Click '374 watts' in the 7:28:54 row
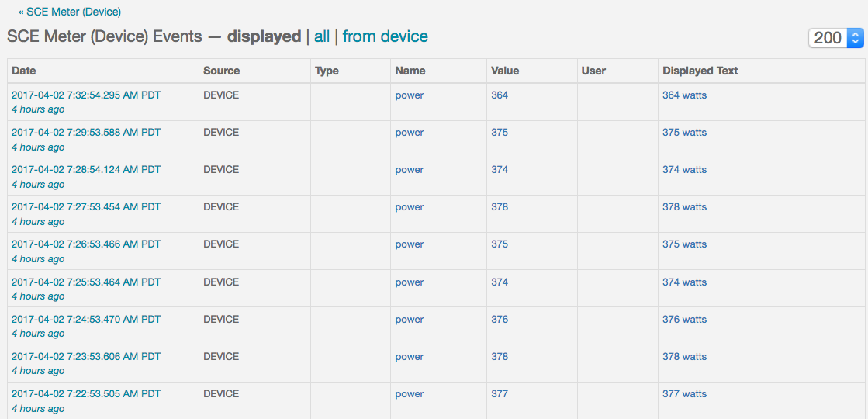 [684, 169]
